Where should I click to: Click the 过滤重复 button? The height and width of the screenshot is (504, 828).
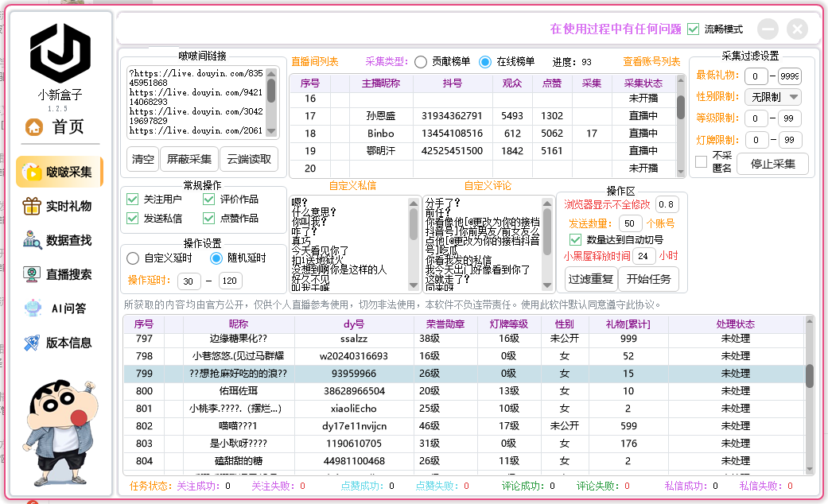[x=591, y=279]
